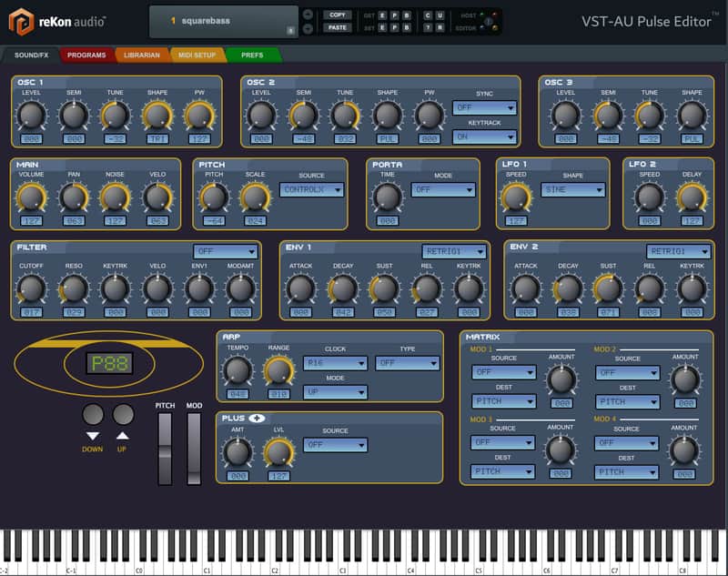The width and height of the screenshot is (728, 576).
Task: Open the OSC 2 SYNC dropdown
Action: coord(484,107)
